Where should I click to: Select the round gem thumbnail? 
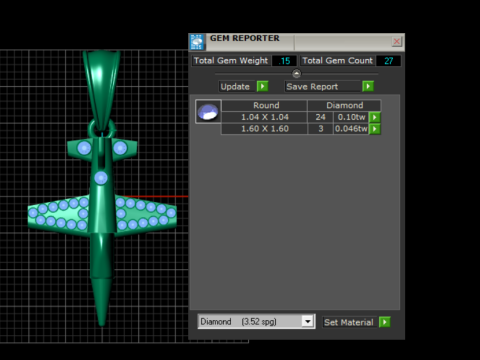pos(208,112)
